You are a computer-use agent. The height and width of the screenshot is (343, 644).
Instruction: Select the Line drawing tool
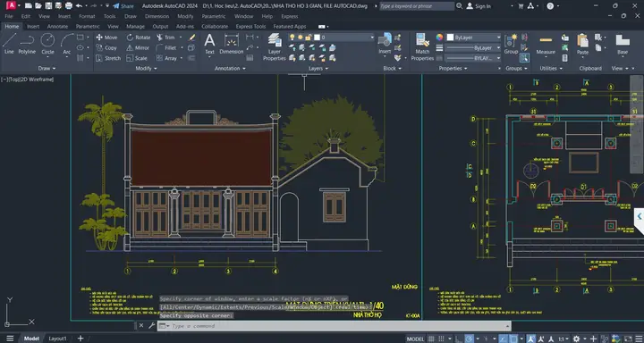pos(9,44)
